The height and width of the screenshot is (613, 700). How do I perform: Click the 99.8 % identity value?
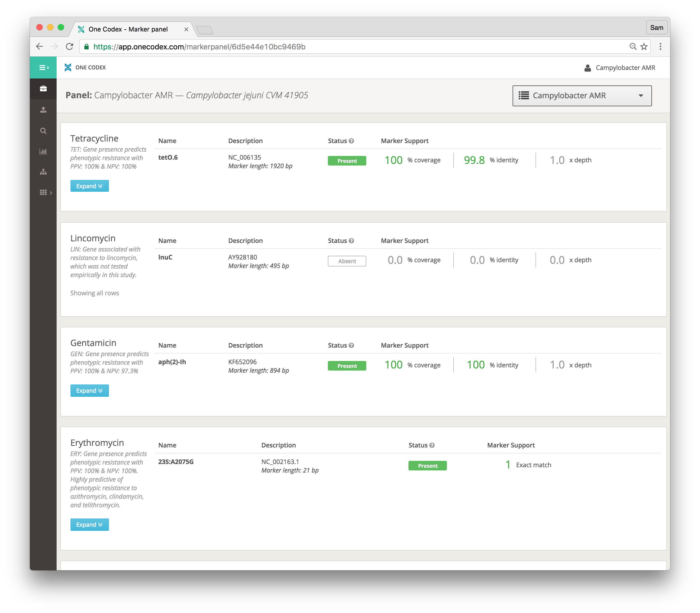pyautogui.click(x=474, y=160)
